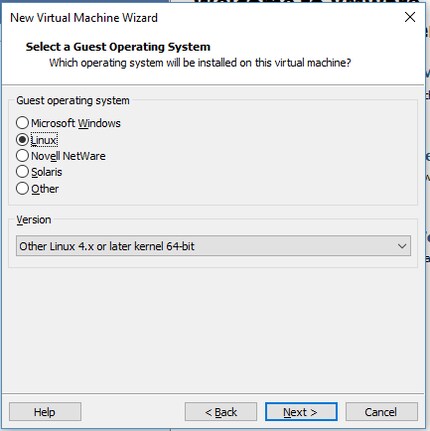The width and height of the screenshot is (430, 431).
Task: Choose the Other operating system option
Action: [x=22, y=189]
